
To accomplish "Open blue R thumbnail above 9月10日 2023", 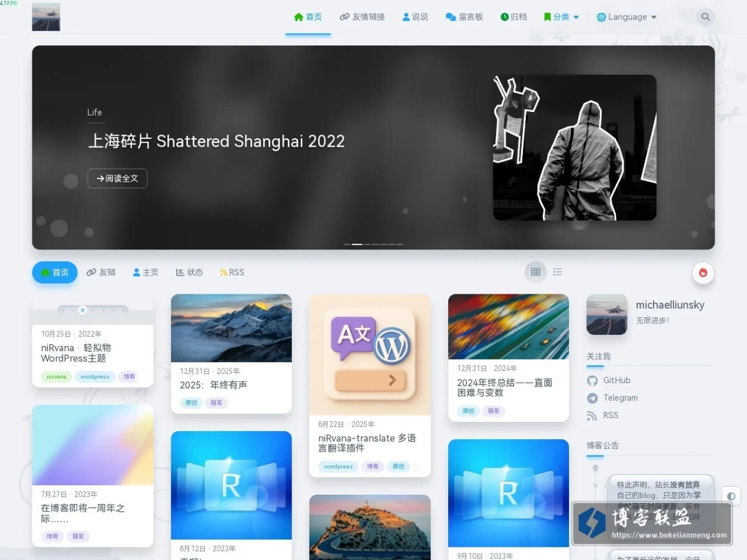I will click(x=509, y=493).
